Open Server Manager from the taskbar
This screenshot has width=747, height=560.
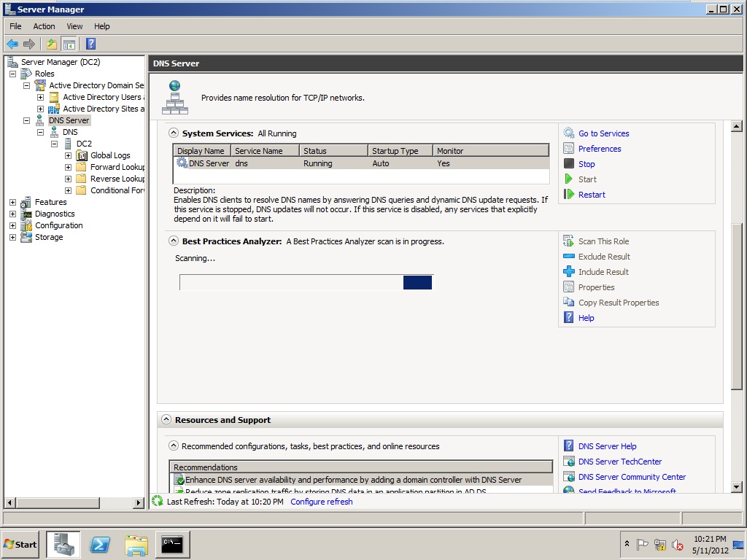[63, 544]
